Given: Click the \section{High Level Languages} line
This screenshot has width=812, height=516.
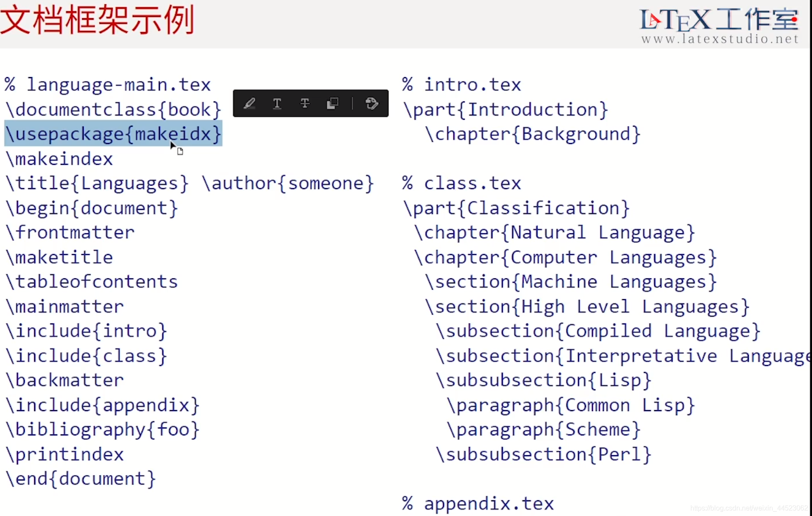Looking at the screenshot, I should (x=587, y=307).
